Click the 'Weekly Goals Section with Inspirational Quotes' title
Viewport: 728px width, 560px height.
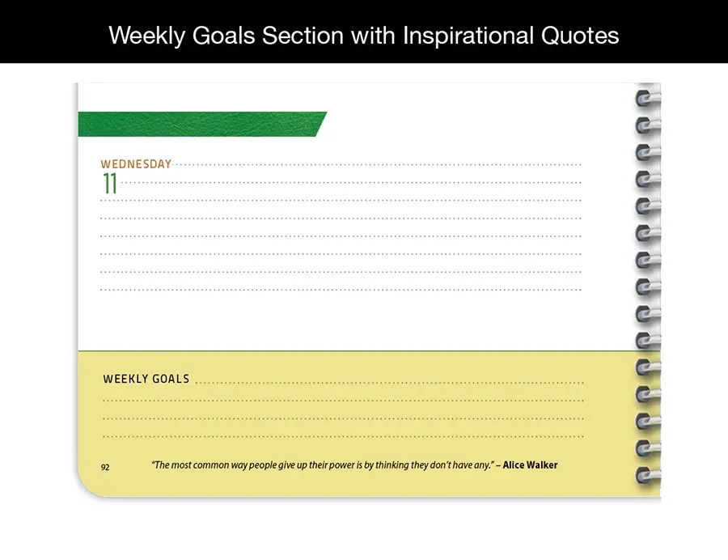364,36
